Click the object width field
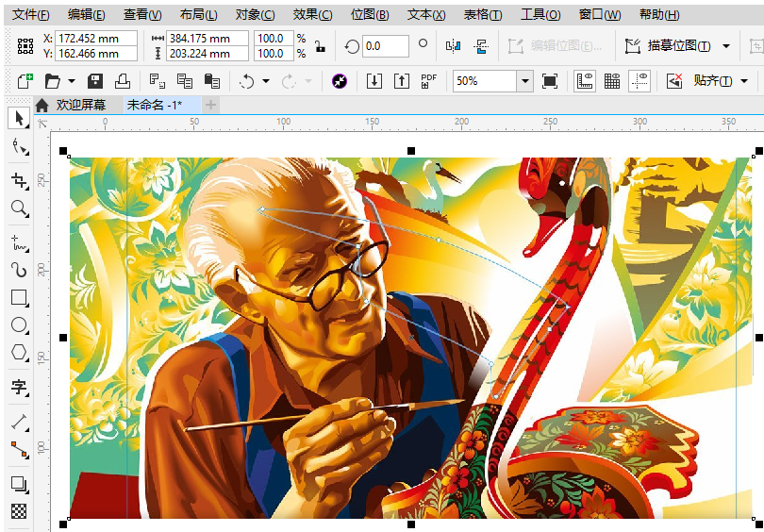Screen dimensions: 764x532 tap(208, 38)
